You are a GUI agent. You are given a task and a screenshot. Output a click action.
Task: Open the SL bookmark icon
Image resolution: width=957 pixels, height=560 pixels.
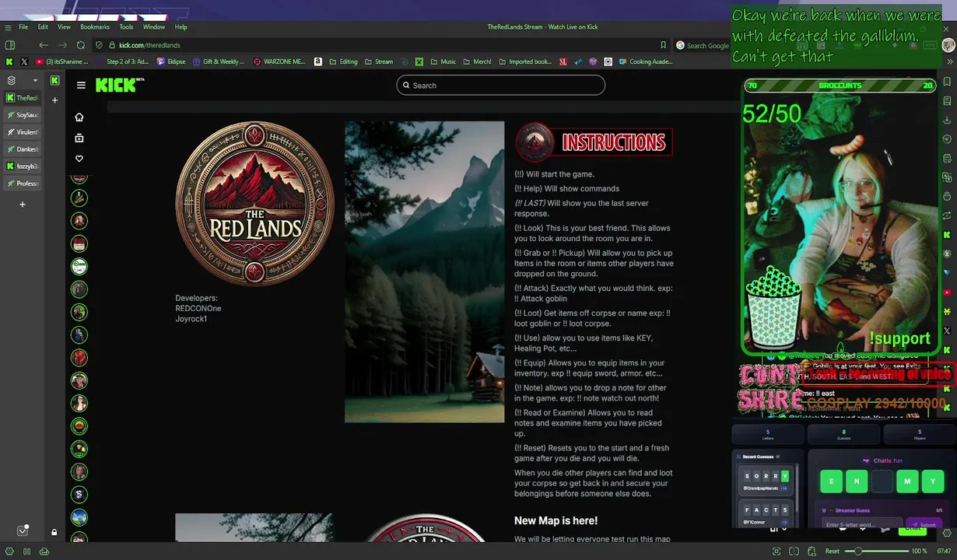[x=563, y=61]
